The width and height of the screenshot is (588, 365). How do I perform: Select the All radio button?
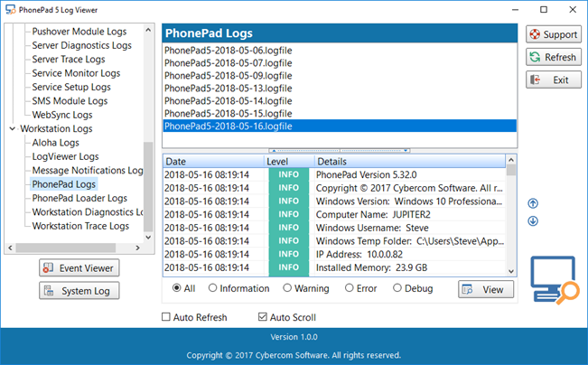(176, 288)
